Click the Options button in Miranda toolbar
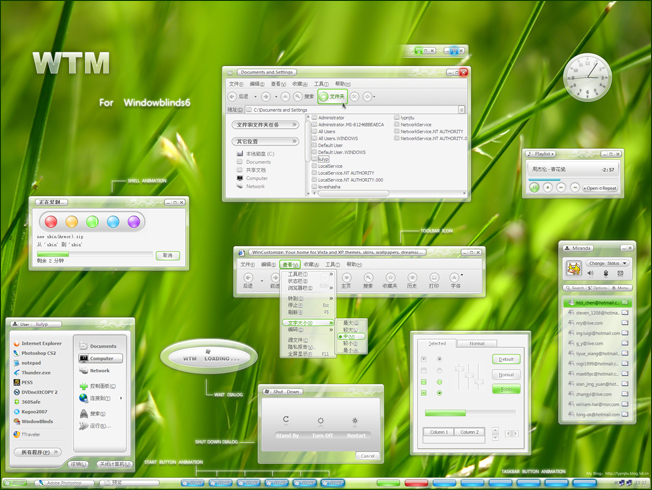This screenshot has height=490, width=652. [598, 288]
